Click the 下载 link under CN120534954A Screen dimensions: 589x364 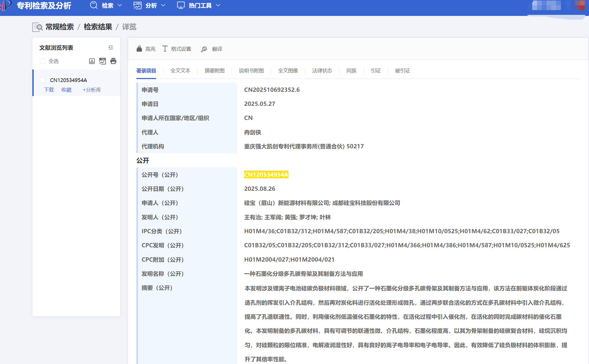click(x=49, y=90)
